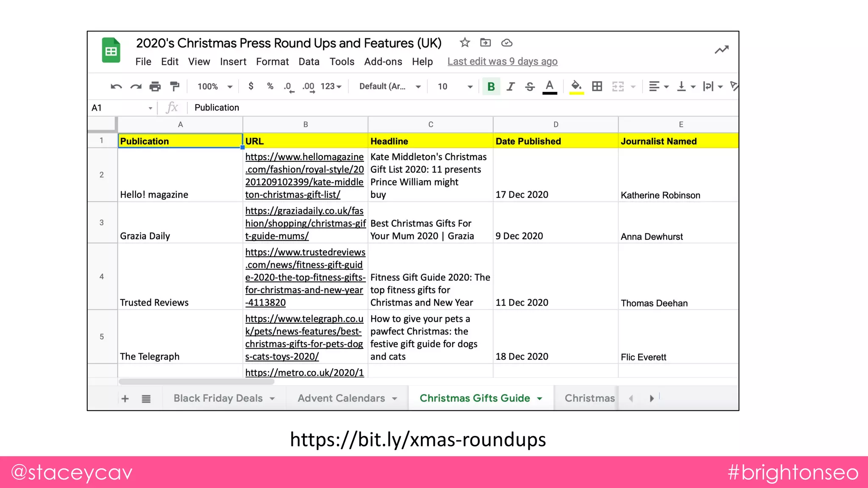The height and width of the screenshot is (488, 868).
Task: Click the formula bar with 'Publication'
Action: (462, 108)
